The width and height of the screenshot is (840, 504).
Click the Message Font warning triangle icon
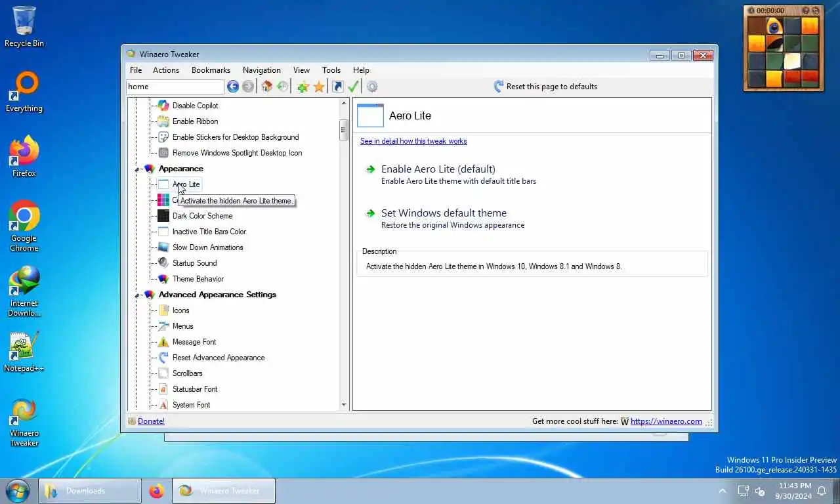pyautogui.click(x=163, y=342)
